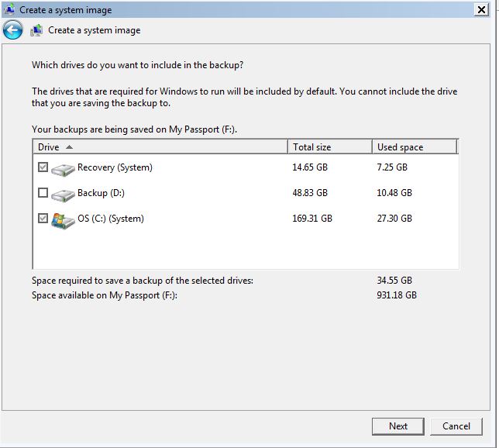Select the Recovery drive icon
The image size is (499, 448).
pos(63,170)
